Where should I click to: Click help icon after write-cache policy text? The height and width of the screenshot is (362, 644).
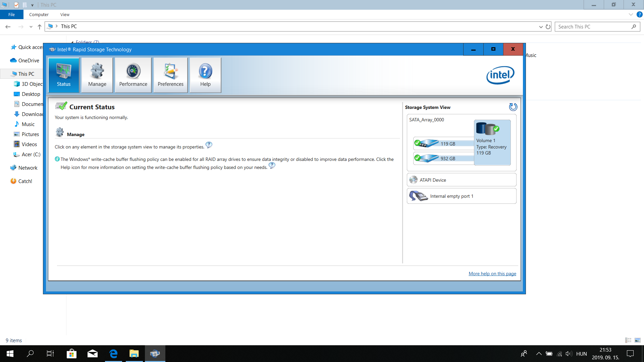(272, 165)
